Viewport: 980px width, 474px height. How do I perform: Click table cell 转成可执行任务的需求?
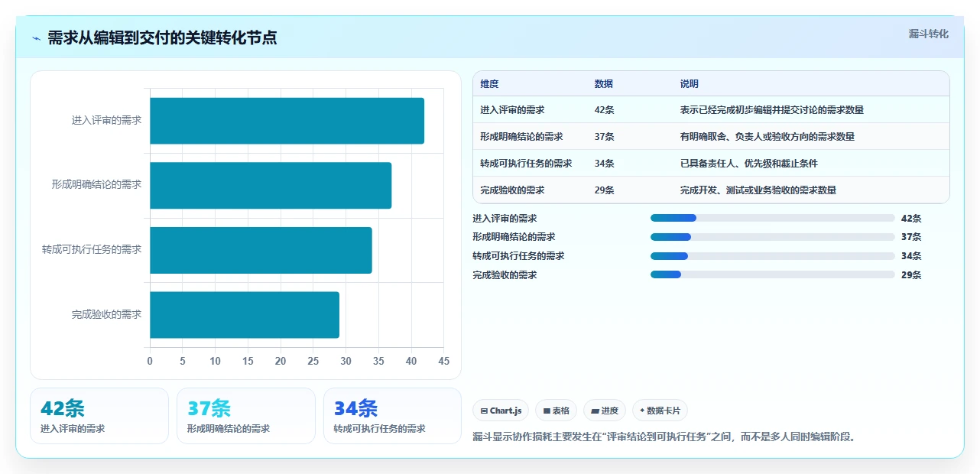click(526, 164)
